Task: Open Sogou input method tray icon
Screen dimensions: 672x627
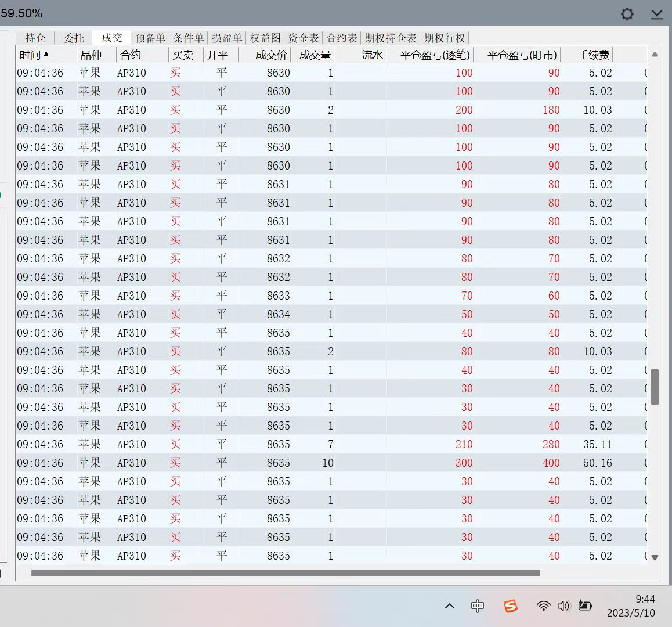Action: 510,606
